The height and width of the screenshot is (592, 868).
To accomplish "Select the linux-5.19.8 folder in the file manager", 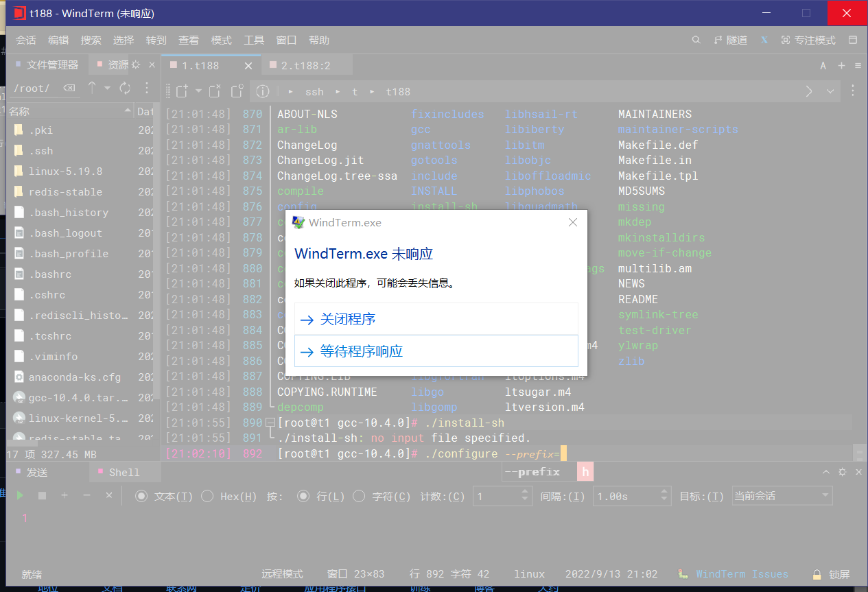I will pyautogui.click(x=65, y=171).
